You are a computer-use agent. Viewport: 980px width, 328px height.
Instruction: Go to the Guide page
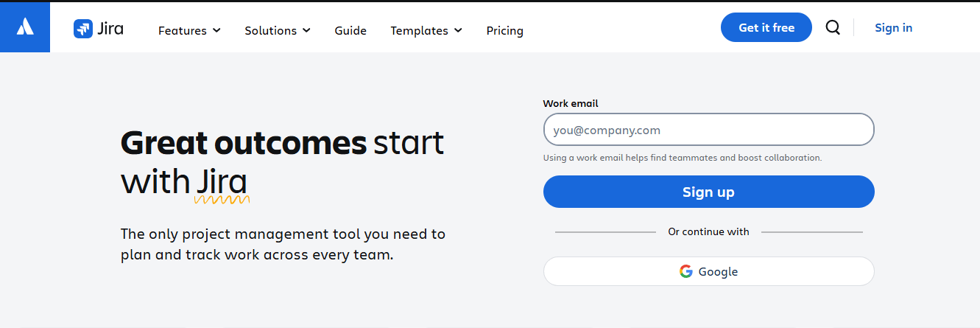pyautogui.click(x=350, y=30)
